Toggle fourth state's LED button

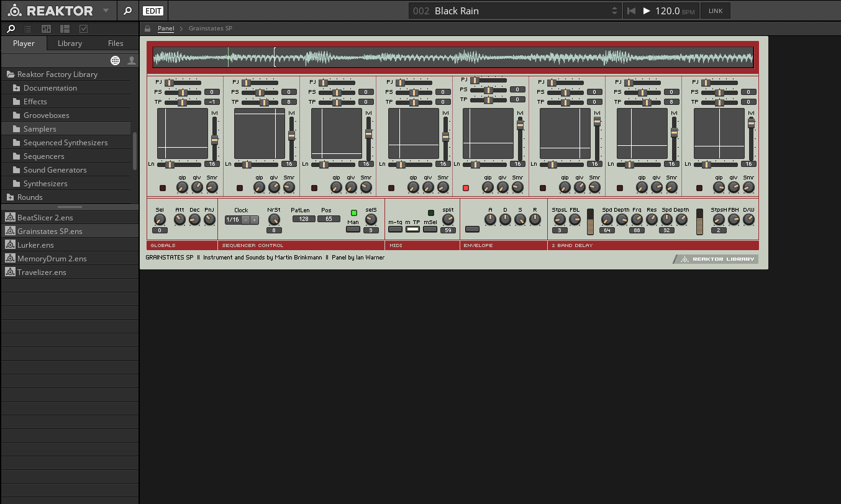391,188
